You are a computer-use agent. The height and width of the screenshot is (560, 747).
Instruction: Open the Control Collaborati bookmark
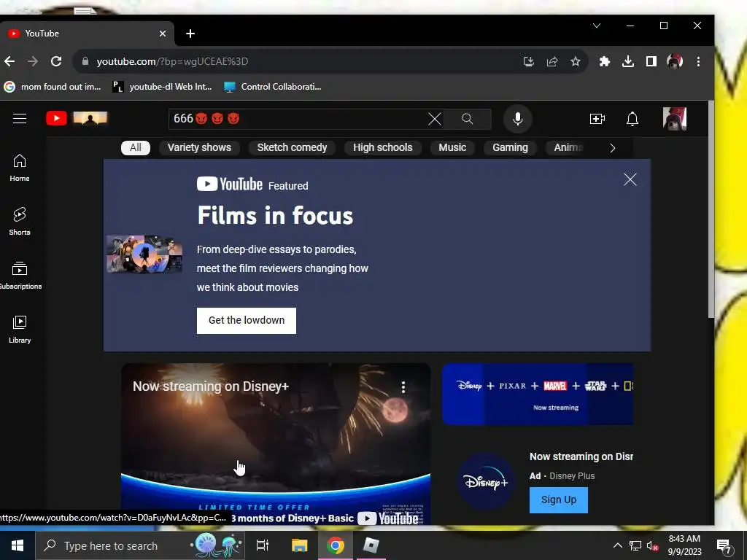[x=273, y=87]
